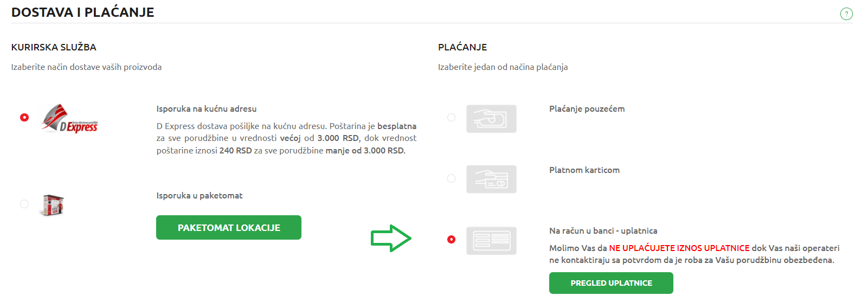The image size is (868, 302).
Task: Click the green arrow pointing right
Action: tap(391, 238)
